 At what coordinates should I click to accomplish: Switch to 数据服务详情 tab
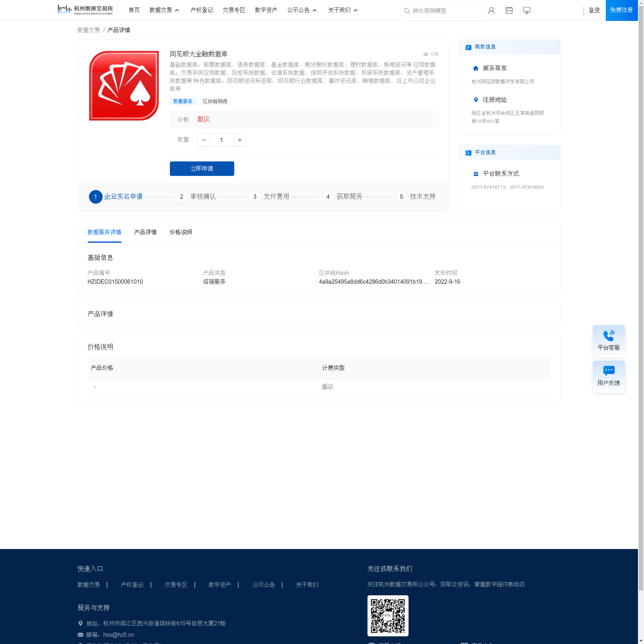click(104, 232)
